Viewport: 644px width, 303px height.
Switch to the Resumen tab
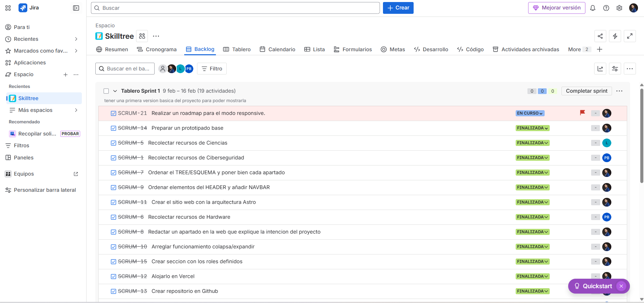pos(112,49)
